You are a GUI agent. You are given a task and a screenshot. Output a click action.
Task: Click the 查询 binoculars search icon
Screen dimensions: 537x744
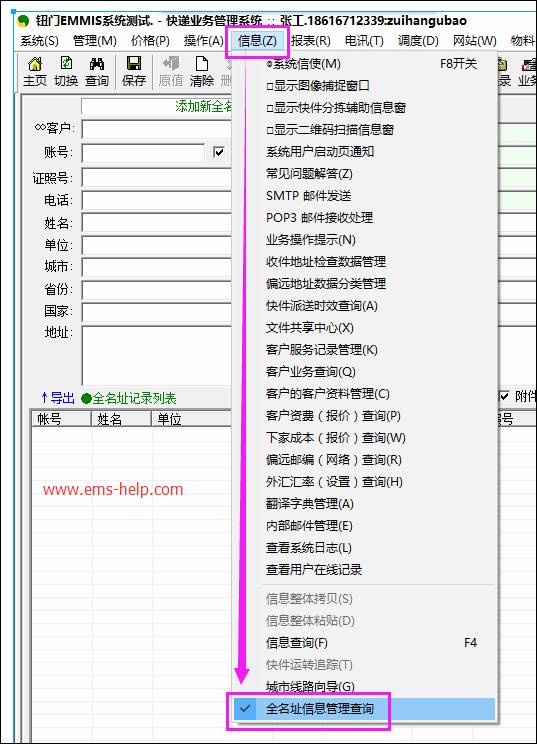click(97, 71)
